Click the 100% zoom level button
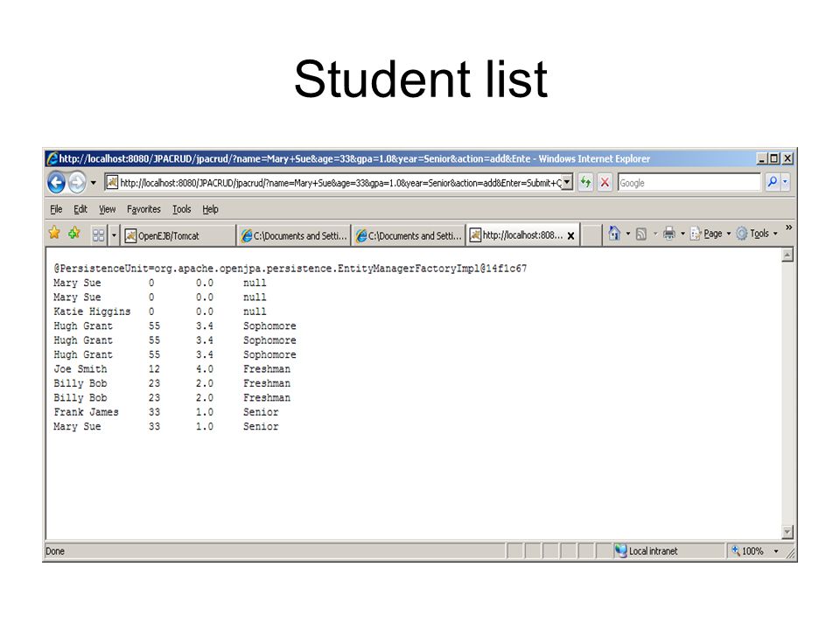Image resolution: width=840 pixels, height=630 pixels. click(748, 550)
